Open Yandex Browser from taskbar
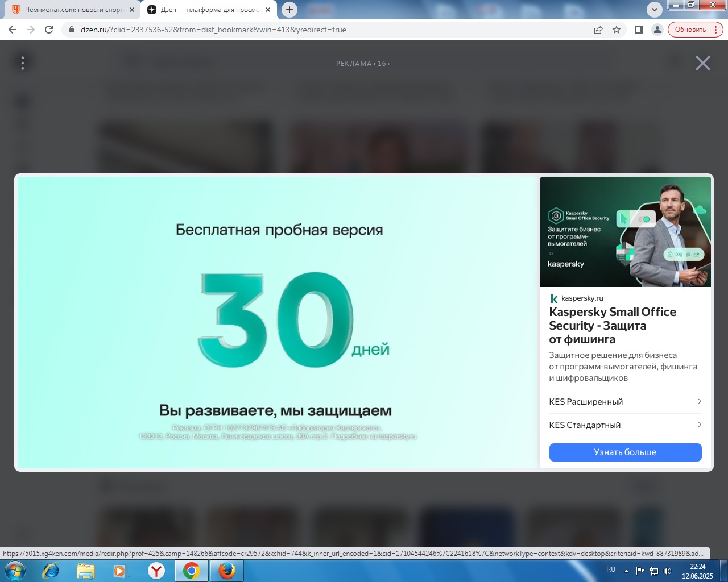The width and height of the screenshot is (728, 582). [x=156, y=571]
